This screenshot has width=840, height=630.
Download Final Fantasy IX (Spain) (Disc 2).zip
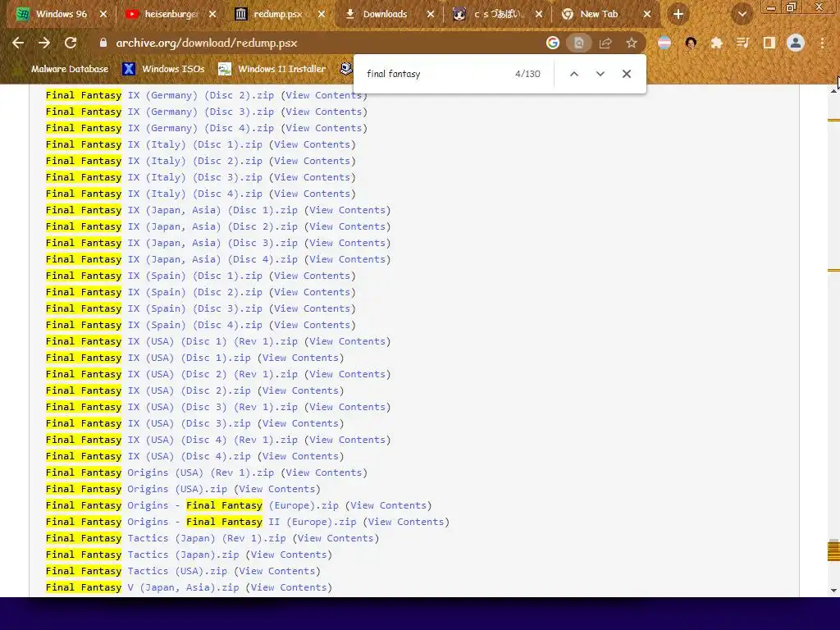(153, 292)
